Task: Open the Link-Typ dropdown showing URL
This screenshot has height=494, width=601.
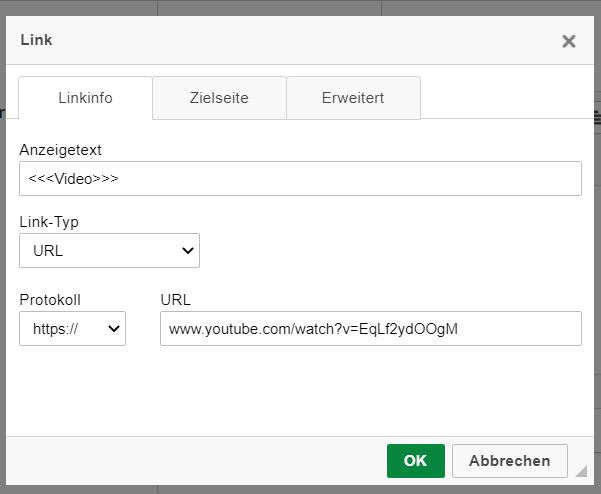Action: click(x=109, y=250)
